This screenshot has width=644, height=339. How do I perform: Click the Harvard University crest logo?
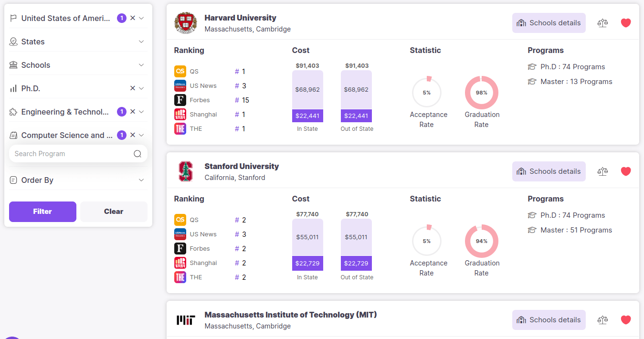(185, 22)
